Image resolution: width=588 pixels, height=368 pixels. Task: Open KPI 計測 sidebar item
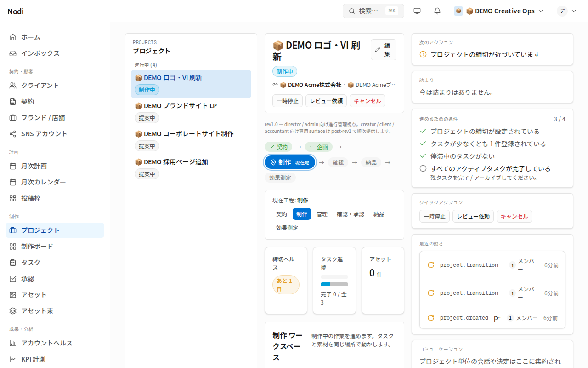coord(55,359)
